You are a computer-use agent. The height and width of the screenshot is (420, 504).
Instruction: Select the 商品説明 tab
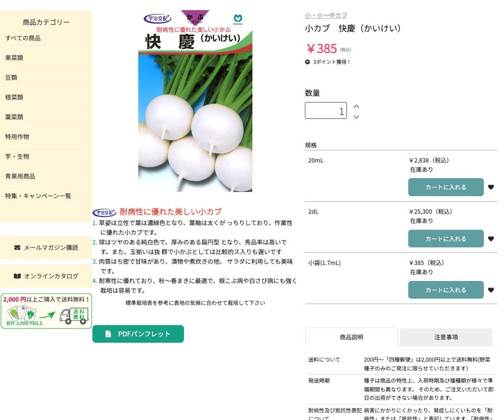click(x=352, y=337)
